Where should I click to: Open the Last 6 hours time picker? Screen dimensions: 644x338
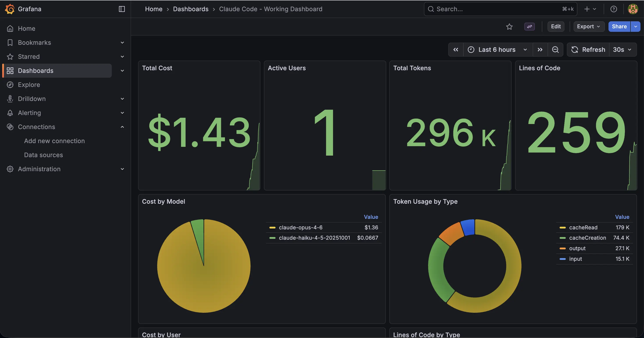point(497,49)
